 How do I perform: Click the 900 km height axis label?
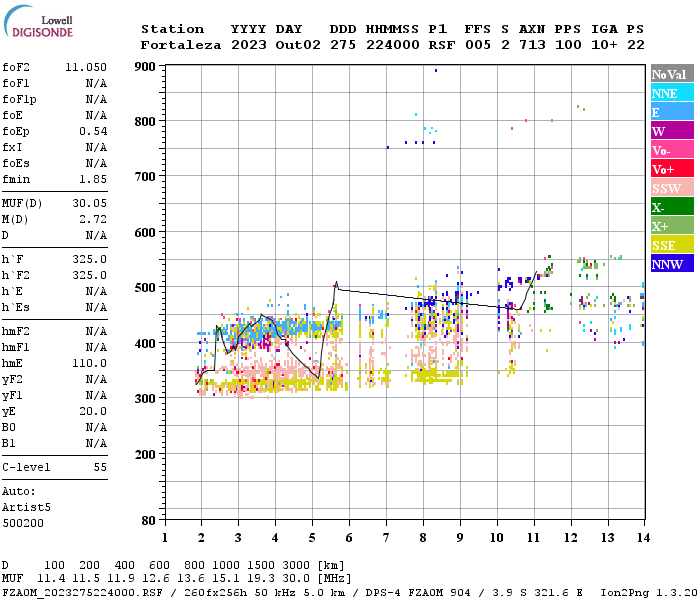tap(145, 67)
